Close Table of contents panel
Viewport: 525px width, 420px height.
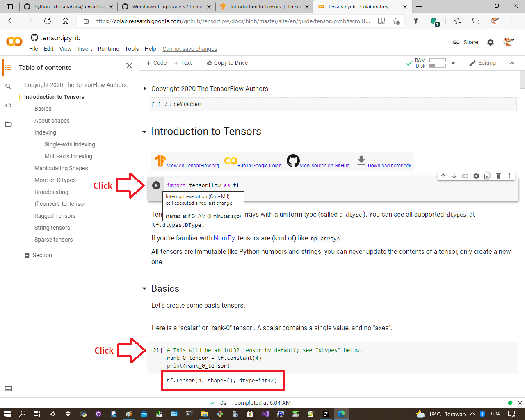(x=129, y=66)
